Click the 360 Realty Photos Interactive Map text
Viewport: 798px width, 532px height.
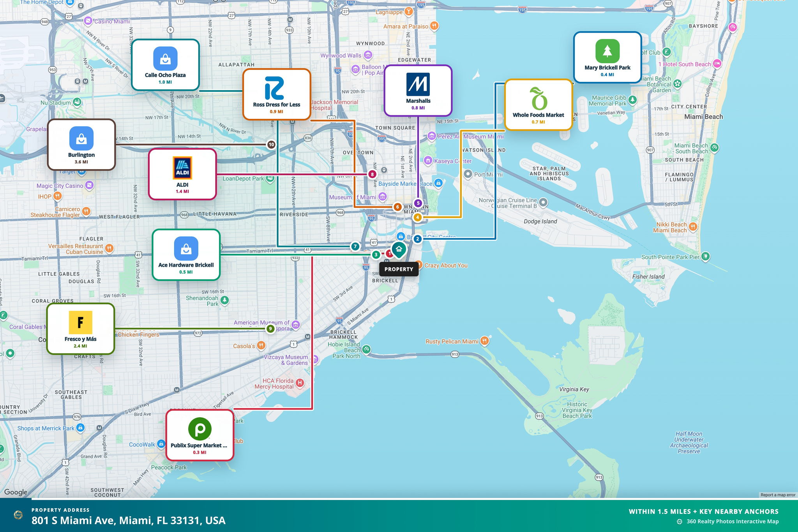[733, 521]
